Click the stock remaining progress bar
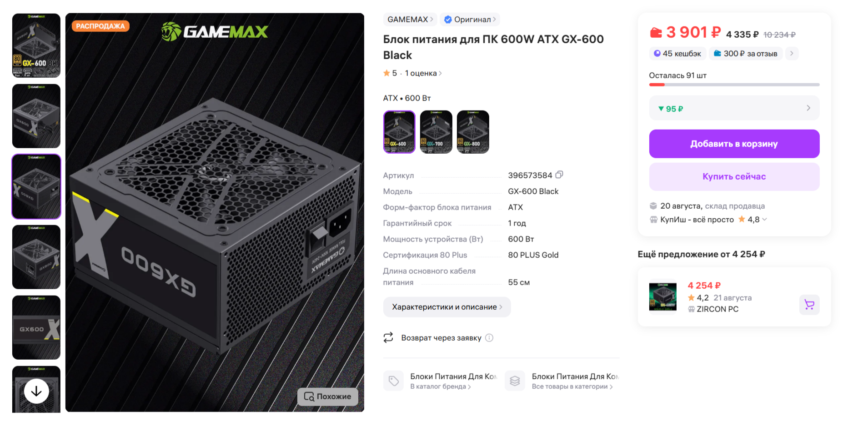 click(734, 85)
